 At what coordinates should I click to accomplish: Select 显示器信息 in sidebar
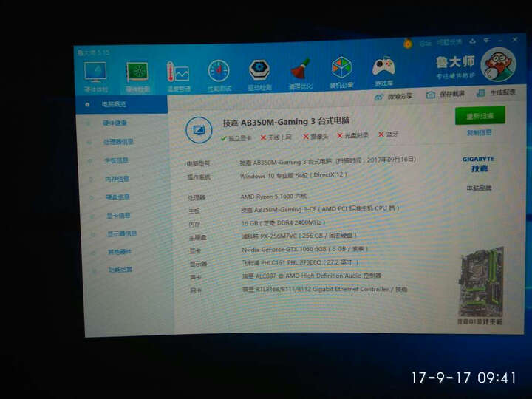(122, 233)
